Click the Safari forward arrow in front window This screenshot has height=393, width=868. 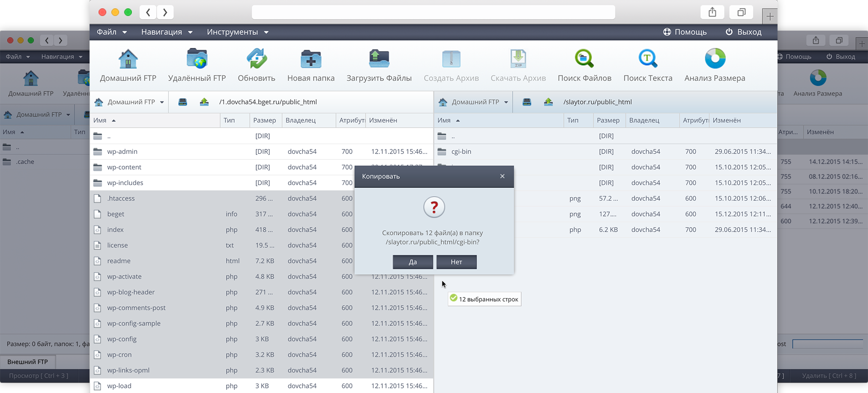point(165,12)
